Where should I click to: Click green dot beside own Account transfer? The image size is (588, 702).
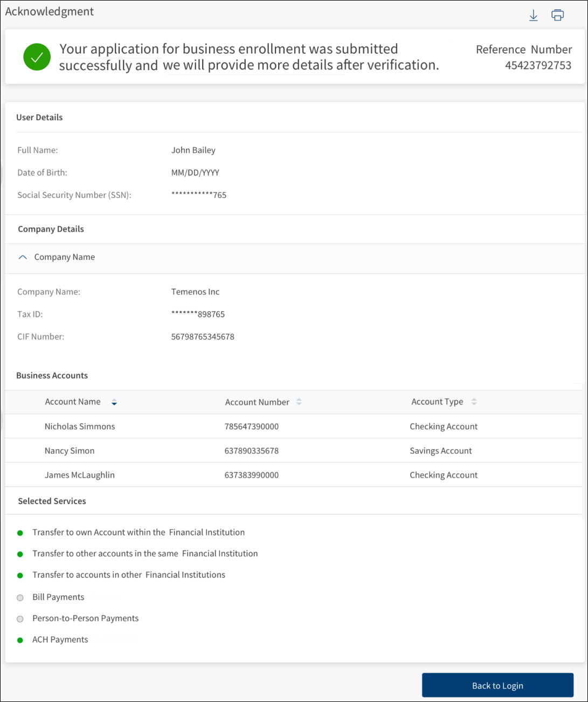click(20, 533)
